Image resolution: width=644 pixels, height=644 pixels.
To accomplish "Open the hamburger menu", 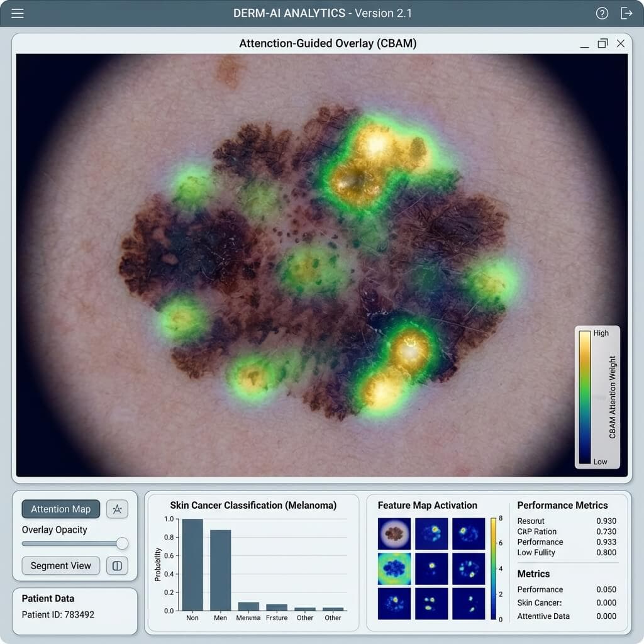I will pos(17,14).
